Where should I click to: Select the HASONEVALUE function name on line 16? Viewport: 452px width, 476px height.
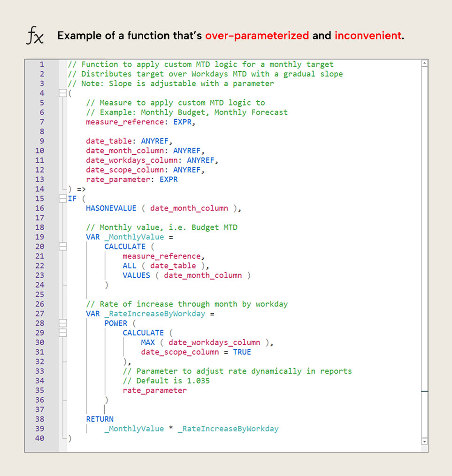(x=111, y=208)
